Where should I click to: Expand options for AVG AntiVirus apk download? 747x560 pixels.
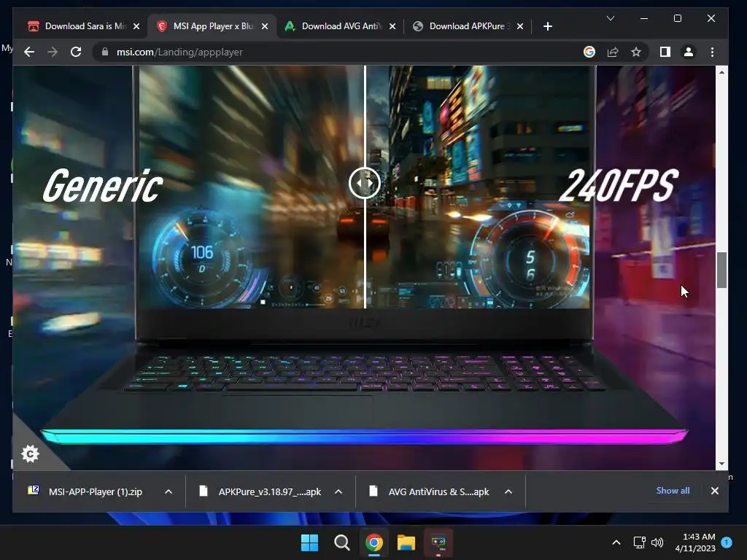508,491
